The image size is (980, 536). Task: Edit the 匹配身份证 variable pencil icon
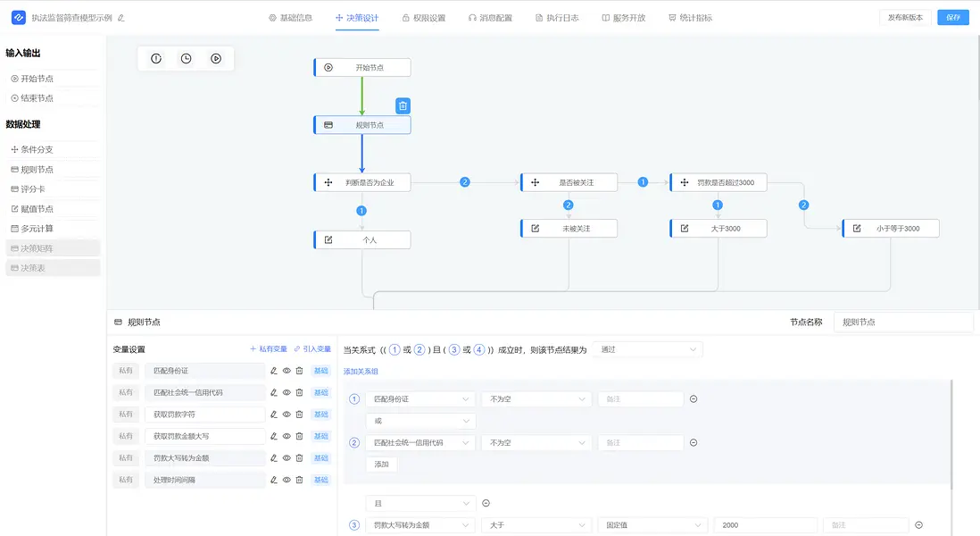(274, 371)
